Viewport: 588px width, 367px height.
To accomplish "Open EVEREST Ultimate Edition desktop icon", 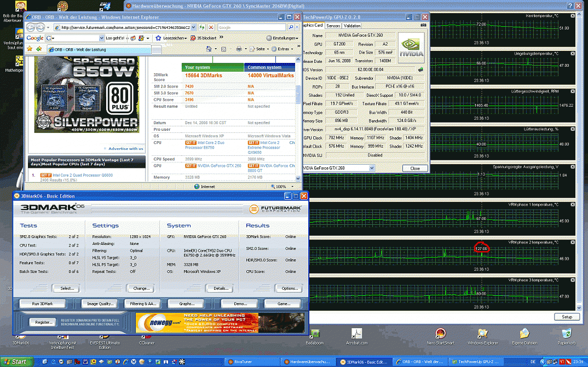I will (x=105, y=341).
